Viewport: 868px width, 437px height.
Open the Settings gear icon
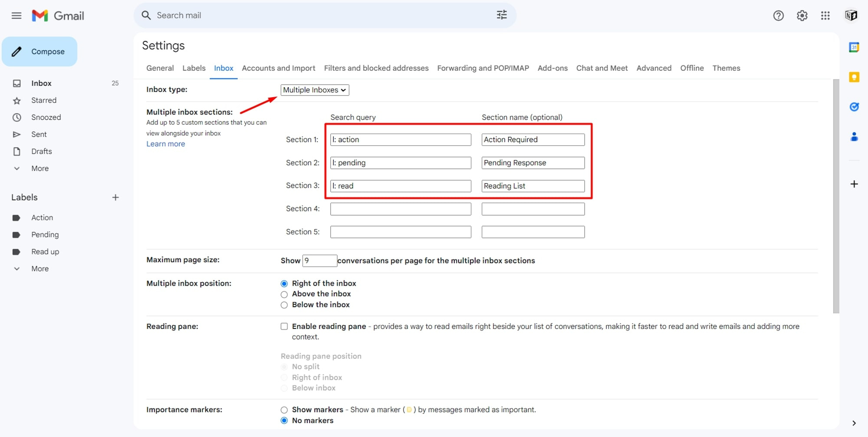(802, 16)
